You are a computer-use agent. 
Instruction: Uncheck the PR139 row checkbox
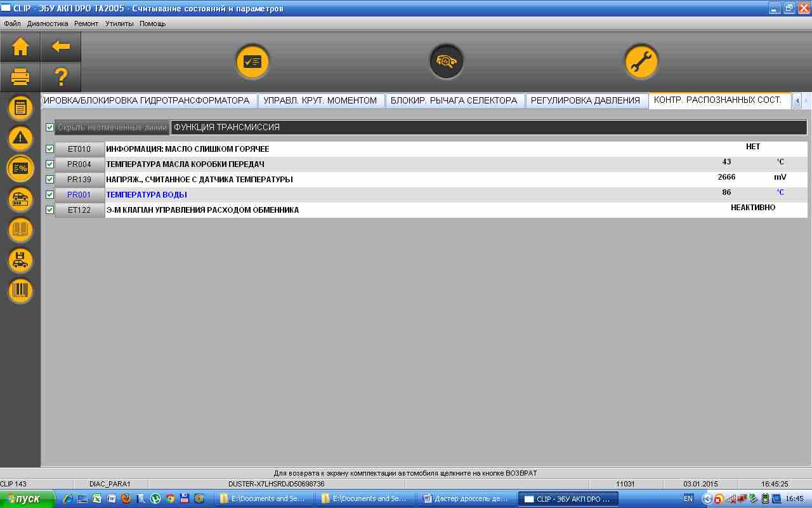point(50,180)
